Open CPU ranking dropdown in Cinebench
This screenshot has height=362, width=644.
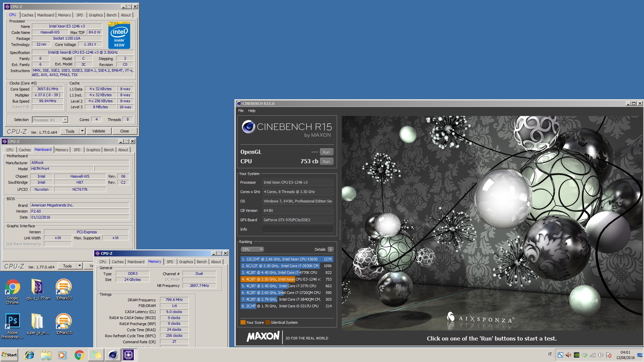pyautogui.click(x=252, y=249)
